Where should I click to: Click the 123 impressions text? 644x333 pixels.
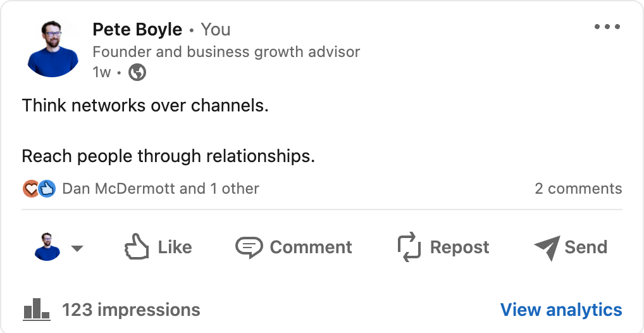[x=131, y=310]
